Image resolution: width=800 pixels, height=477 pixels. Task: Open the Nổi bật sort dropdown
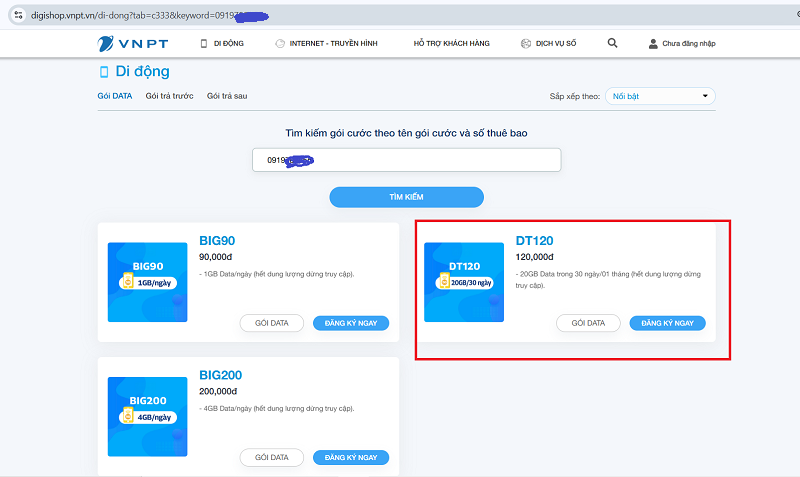point(660,96)
